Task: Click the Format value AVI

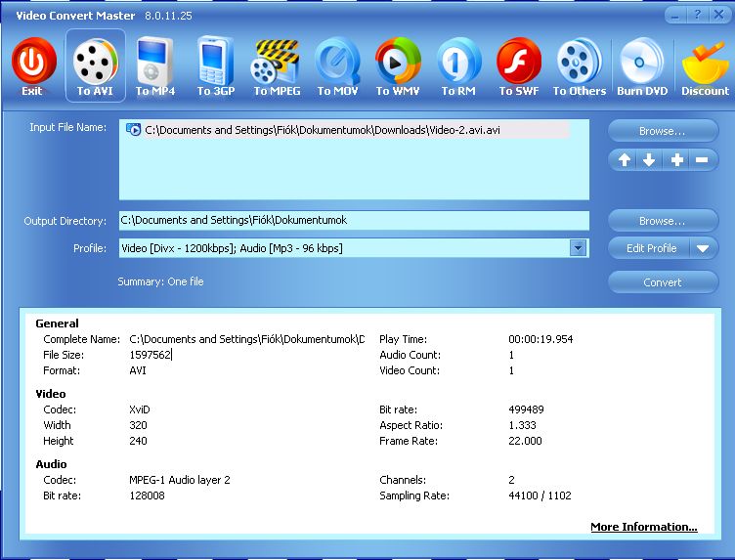Action: pyautogui.click(x=138, y=370)
